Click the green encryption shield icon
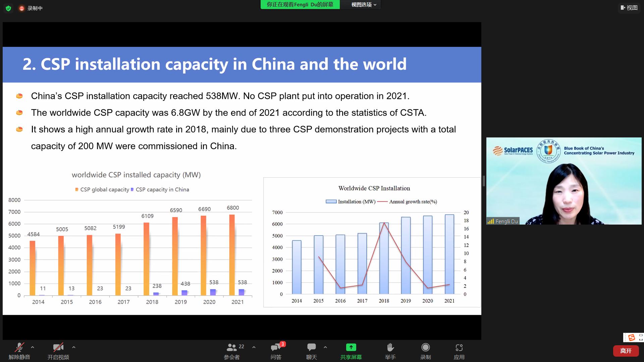The height and width of the screenshot is (362, 644). [x=8, y=8]
